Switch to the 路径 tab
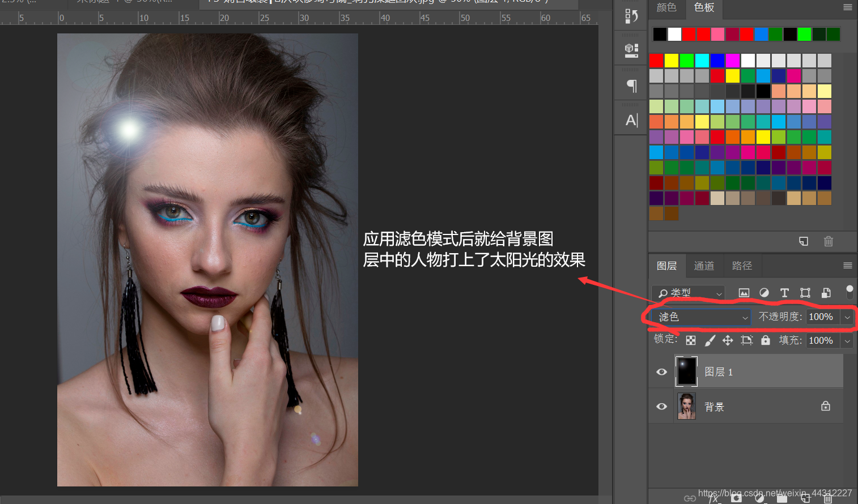This screenshot has height=504, width=858. [x=742, y=266]
